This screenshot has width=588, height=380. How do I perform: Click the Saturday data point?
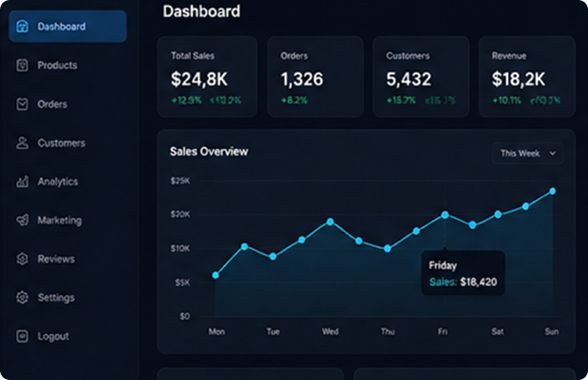point(497,214)
